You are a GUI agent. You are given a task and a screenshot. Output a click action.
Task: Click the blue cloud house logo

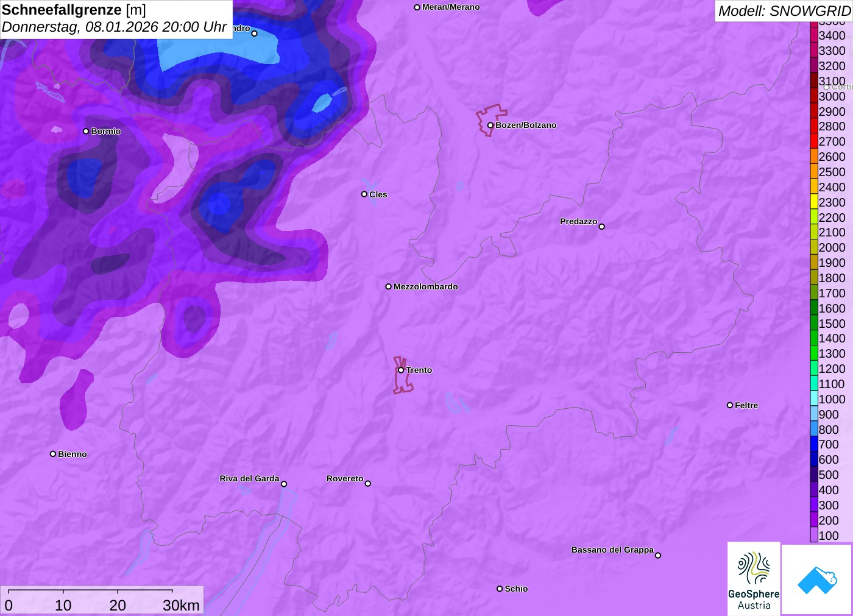817,580
